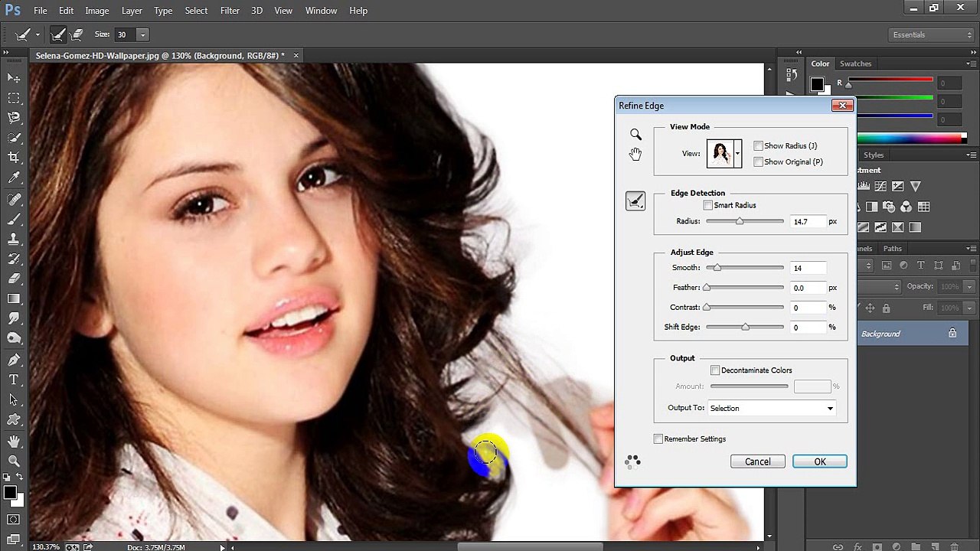This screenshot has height=551, width=980.
Task: Toggle Quick Mask mode
Action: 14,520
